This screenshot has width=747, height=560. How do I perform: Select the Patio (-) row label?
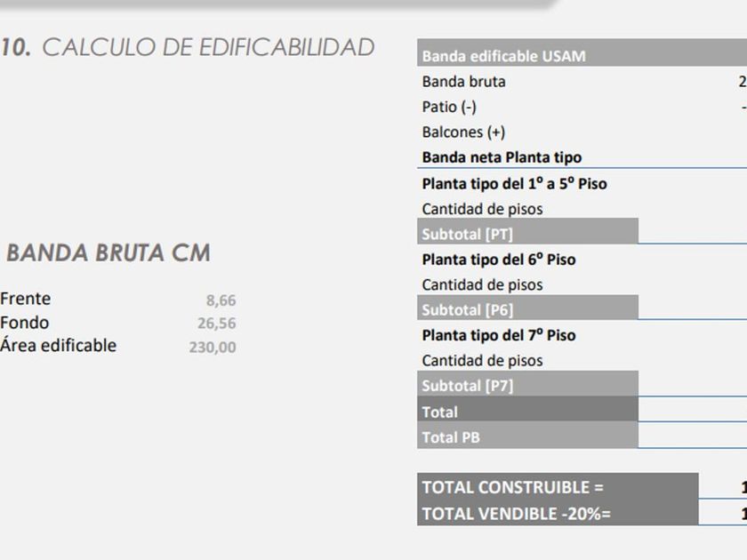point(449,107)
